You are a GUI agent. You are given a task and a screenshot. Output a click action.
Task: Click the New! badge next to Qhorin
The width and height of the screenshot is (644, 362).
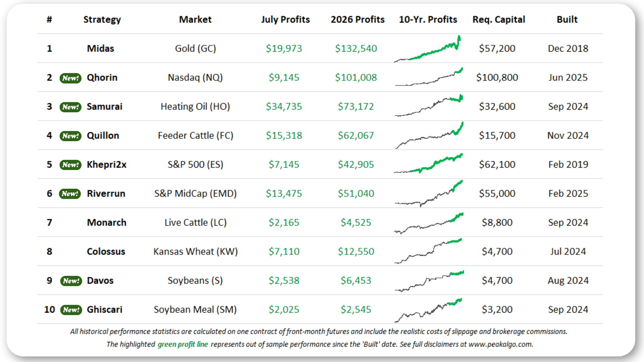point(70,78)
